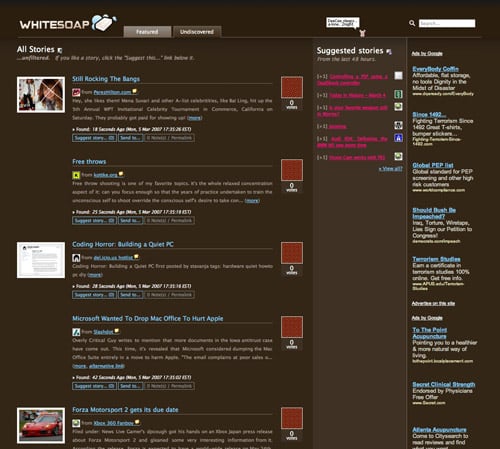
Task: Open the EveryBody Coffin ad link
Action: (x=435, y=69)
